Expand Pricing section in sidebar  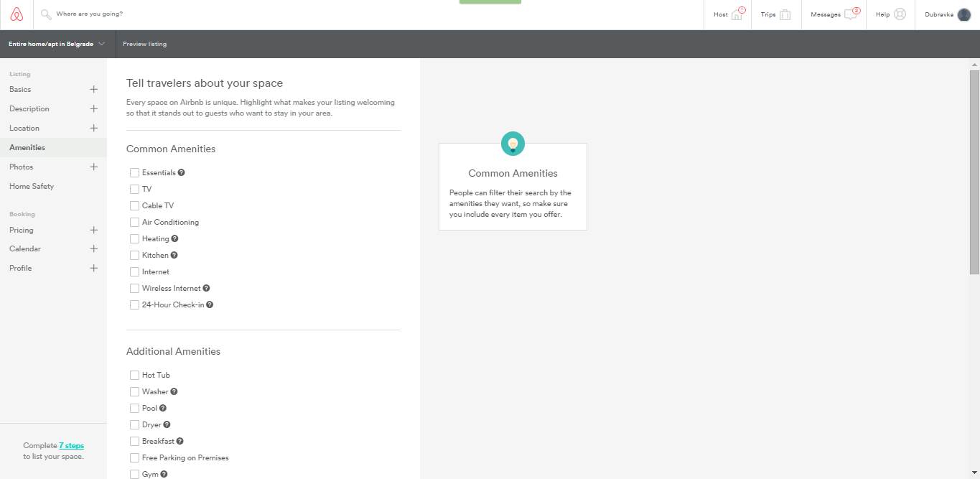93,231
